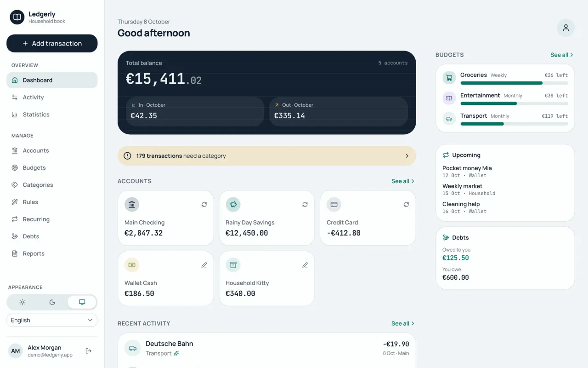
Task: Navigate to Recurring transactions
Action: (52, 219)
